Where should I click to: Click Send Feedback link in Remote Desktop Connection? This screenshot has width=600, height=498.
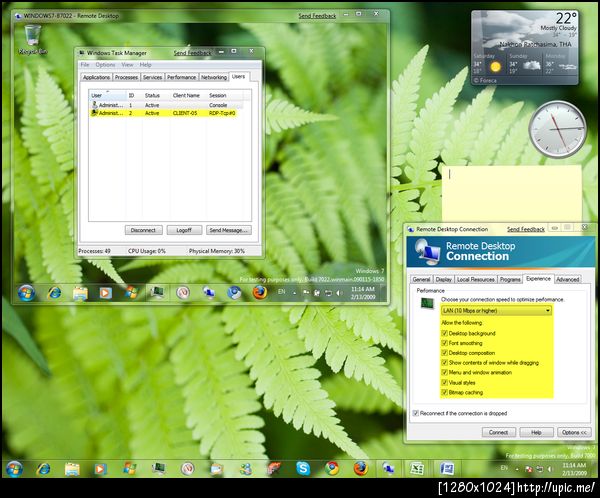[525, 229]
